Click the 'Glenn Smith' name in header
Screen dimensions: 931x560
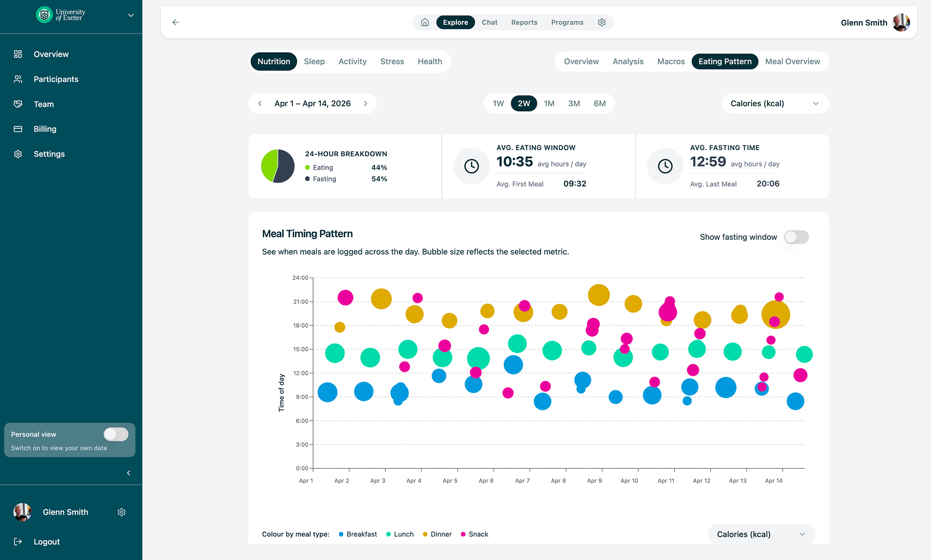[x=864, y=23]
